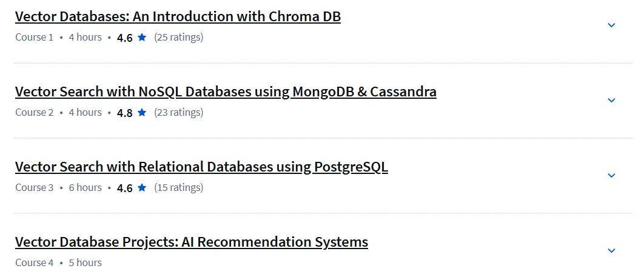This screenshot has height=277, width=644.
Task: Open Vector Search with NoSQL Databases course link
Action: pyautogui.click(x=226, y=92)
